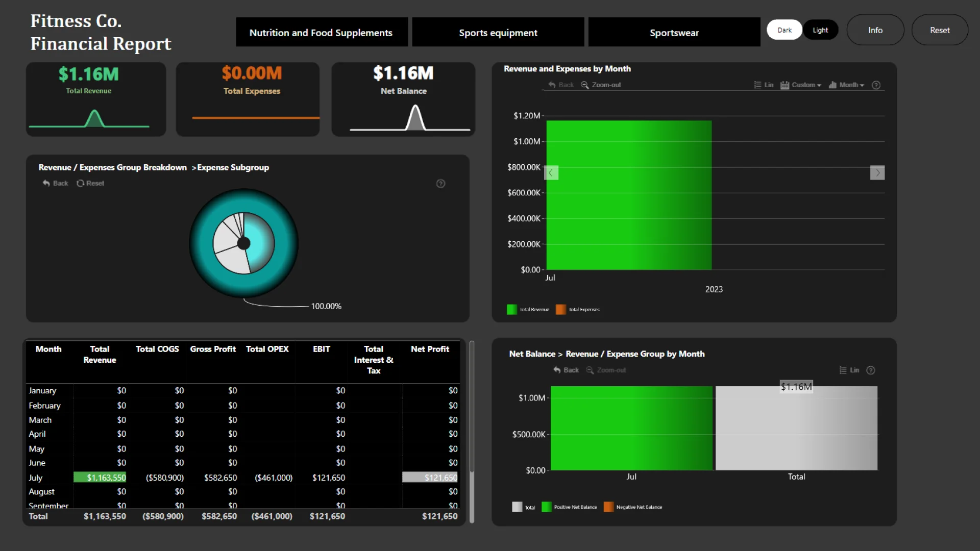This screenshot has width=980, height=551.
Task: Click Total Revenue legend swatch
Action: tap(511, 309)
